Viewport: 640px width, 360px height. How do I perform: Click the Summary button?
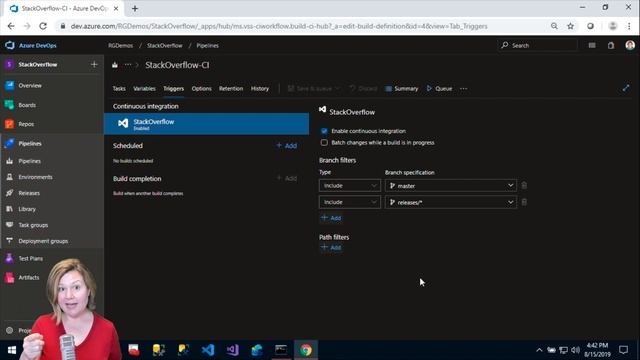click(x=402, y=89)
